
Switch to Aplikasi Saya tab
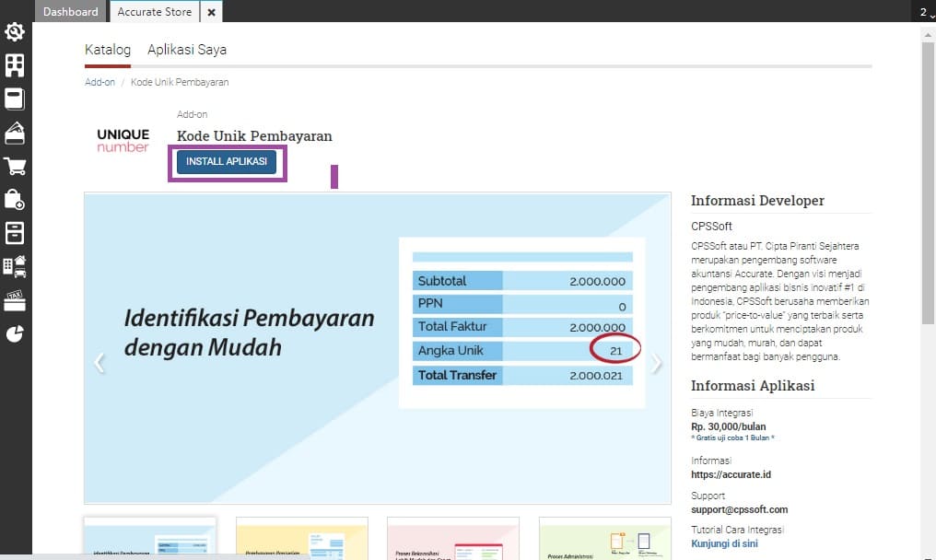pos(187,50)
